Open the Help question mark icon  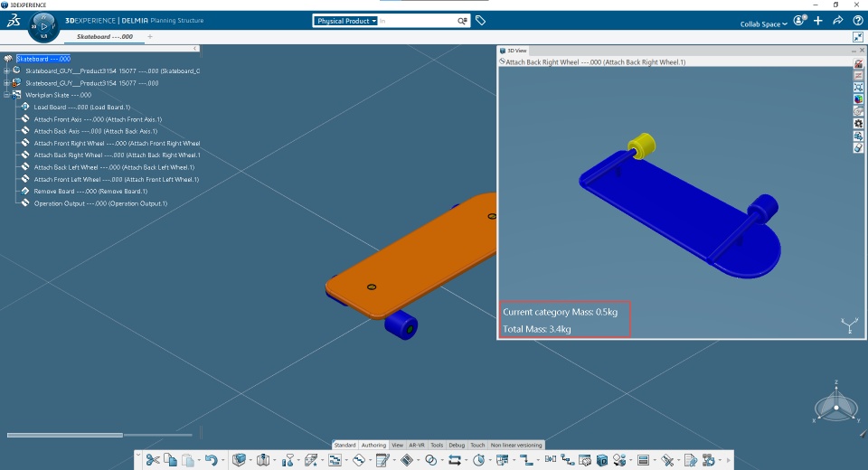point(857,21)
